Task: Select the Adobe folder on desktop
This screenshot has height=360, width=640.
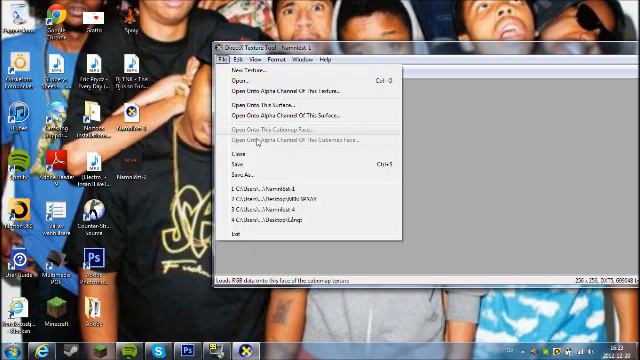Action: (93, 312)
